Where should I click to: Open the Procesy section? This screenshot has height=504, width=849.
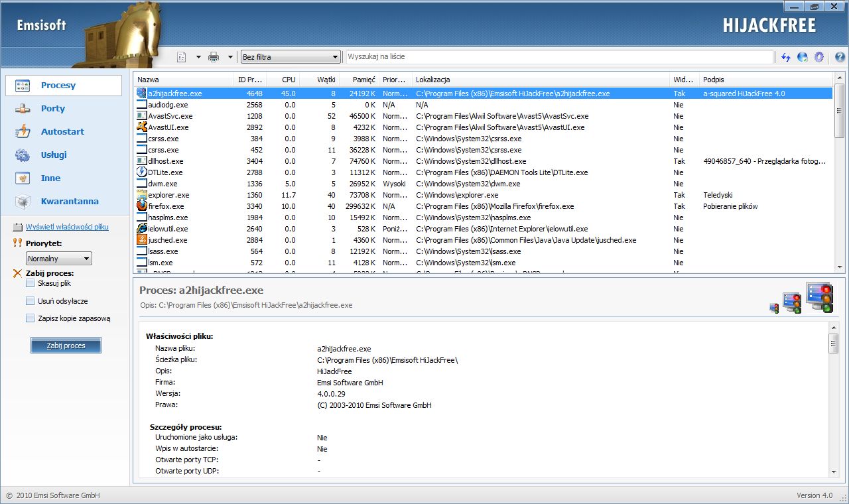64,86
